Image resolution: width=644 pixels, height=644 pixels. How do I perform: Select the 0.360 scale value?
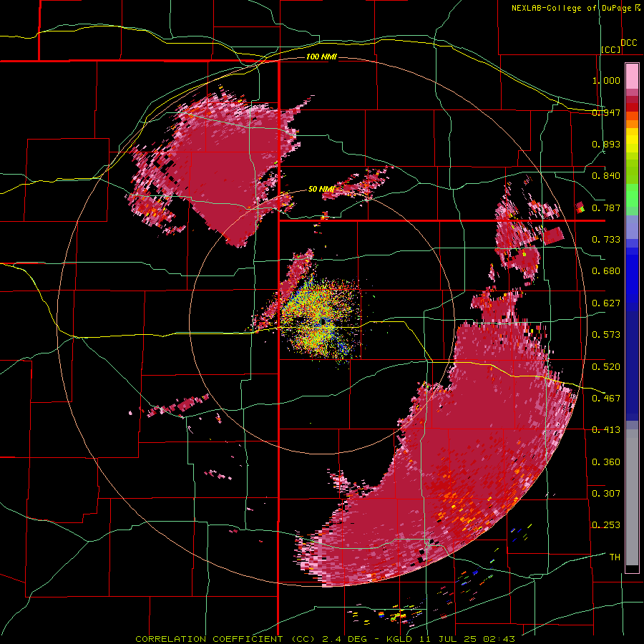coord(606,462)
